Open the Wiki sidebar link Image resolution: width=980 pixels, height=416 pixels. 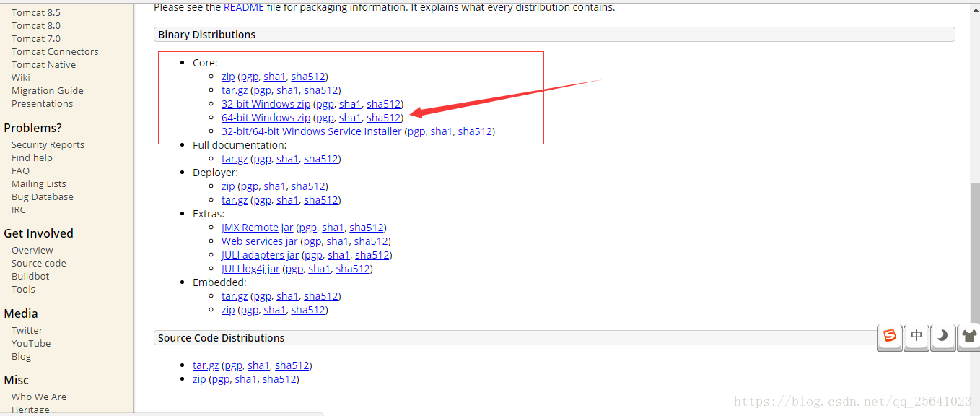tap(21, 77)
